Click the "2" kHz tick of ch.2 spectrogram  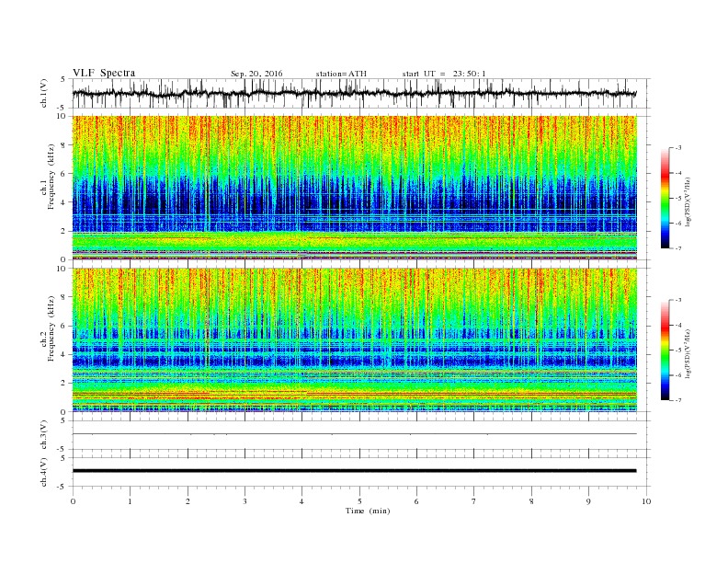click(x=64, y=384)
